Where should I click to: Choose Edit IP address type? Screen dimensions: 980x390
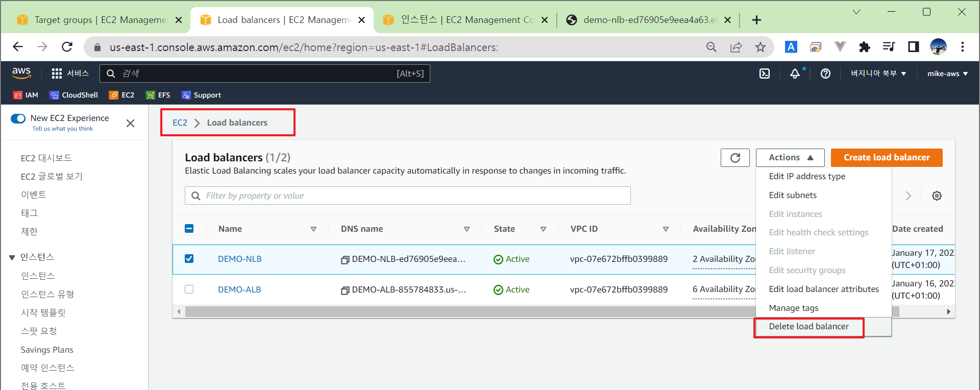(807, 176)
